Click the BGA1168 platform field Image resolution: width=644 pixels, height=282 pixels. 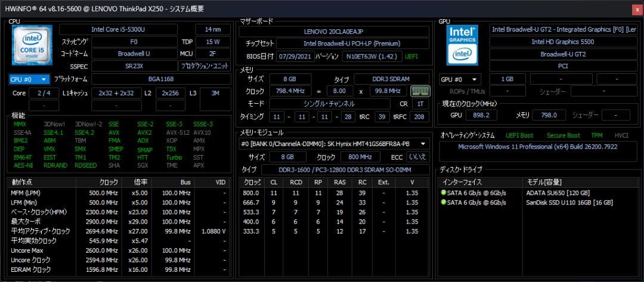[161, 79]
